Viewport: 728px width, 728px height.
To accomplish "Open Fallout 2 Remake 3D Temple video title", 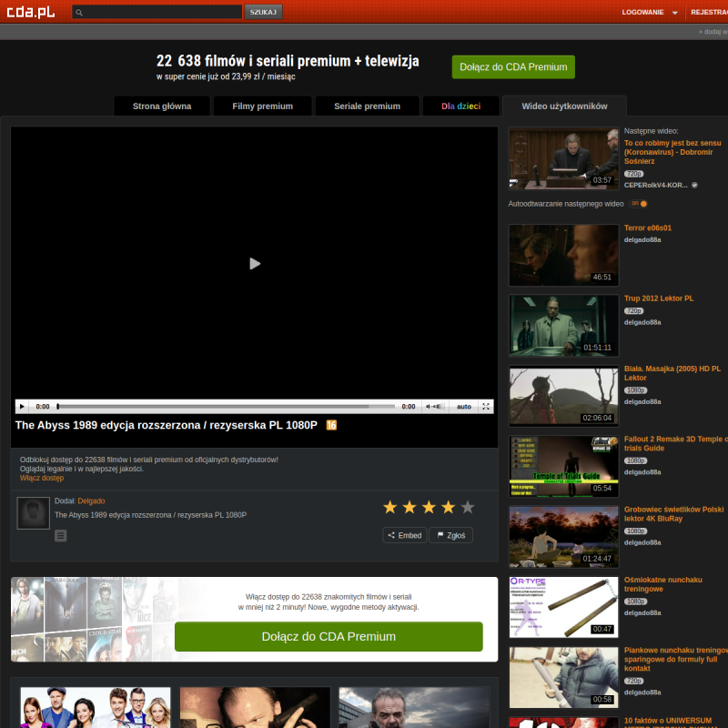I will click(675, 444).
